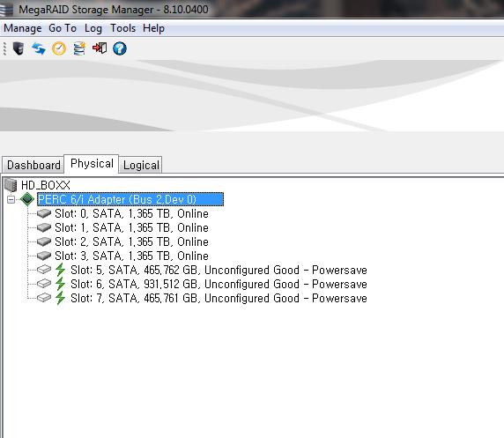Select Slot 7 SATA 465.761 GB drive
Viewport: 504px width, 438px height.
coord(219,299)
